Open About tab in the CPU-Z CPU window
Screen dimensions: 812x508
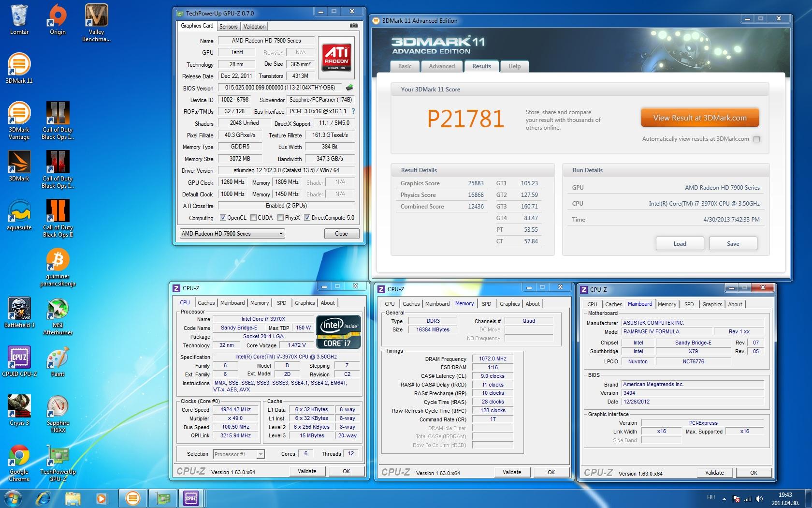pyautogui.click(x=328, y=303)
